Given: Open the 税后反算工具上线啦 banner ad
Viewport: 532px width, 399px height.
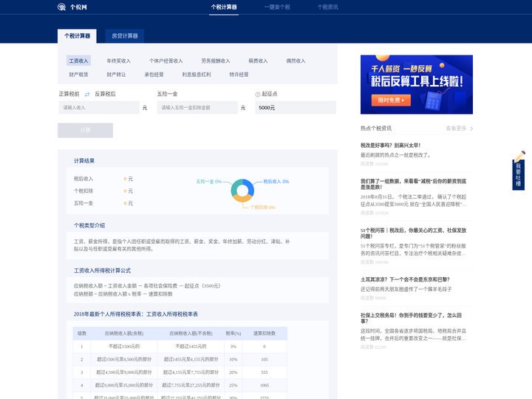Looking at the screenshot, I should (417, 84).
